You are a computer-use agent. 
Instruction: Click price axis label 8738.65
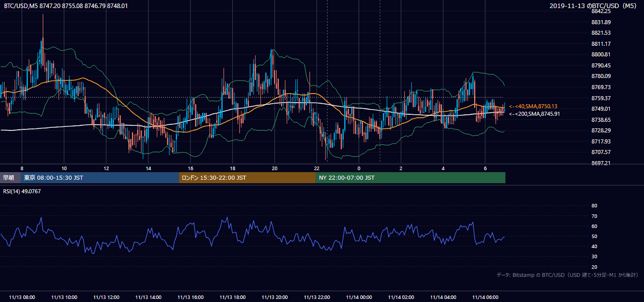(601, 120)
